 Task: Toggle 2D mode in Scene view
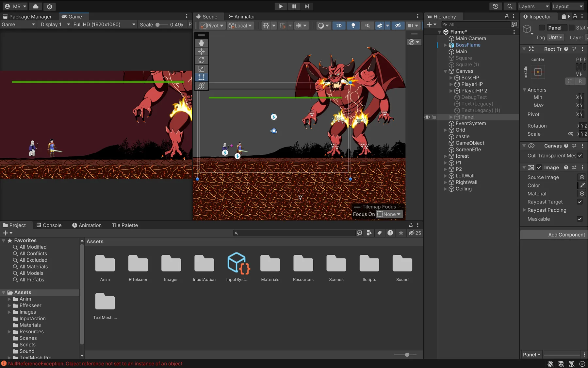[339, 26]
